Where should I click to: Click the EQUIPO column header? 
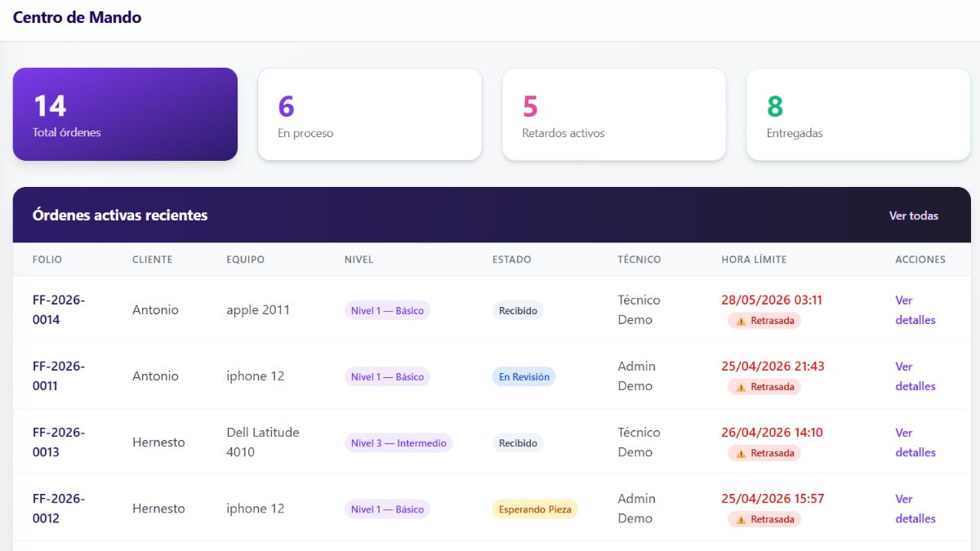point(246,260)
